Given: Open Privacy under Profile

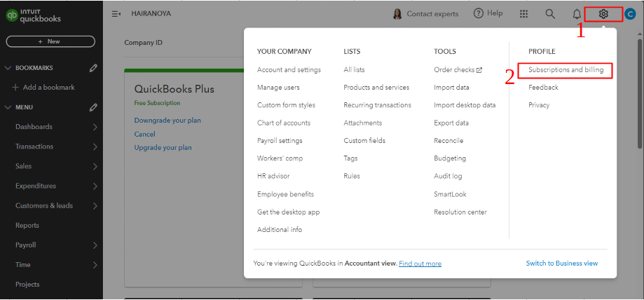Looking at the screenshot, I should (x=539, y=105).
